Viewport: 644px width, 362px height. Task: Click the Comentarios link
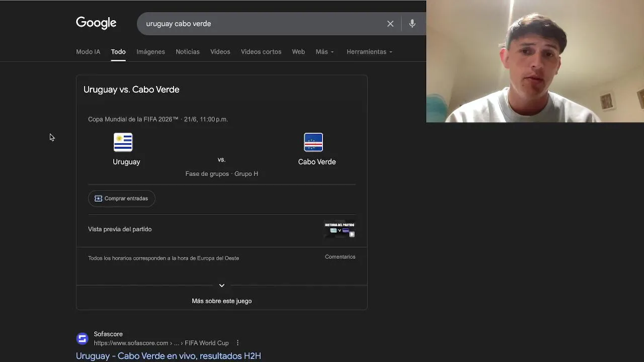point(340,257)
